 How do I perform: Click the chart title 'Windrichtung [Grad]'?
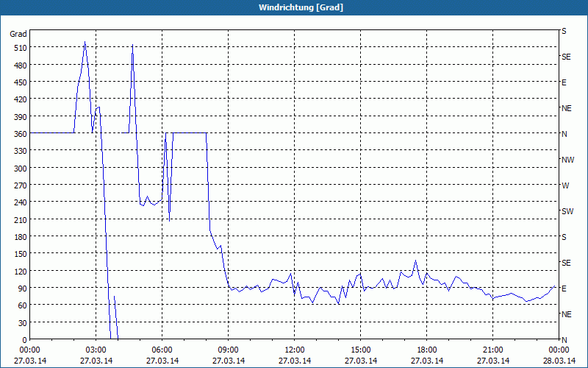tap(301, 7)
